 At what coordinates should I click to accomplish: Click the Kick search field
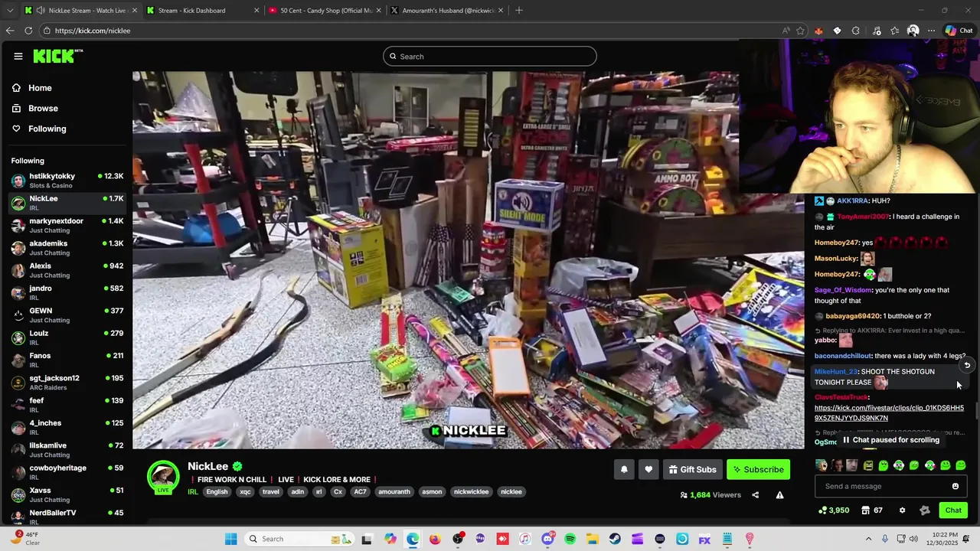pos(490,56)
